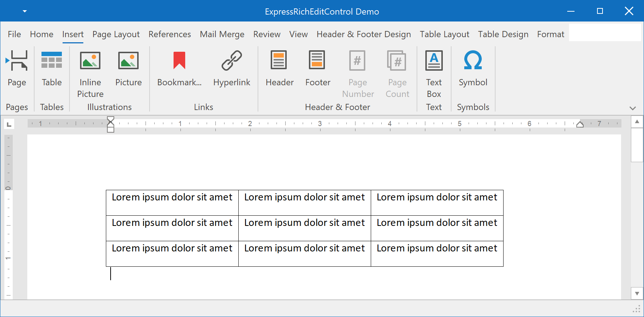Screen dimensions: 644x317
Task: Open the quick access dropdown in title bar
Action: [x=25, y=11]
